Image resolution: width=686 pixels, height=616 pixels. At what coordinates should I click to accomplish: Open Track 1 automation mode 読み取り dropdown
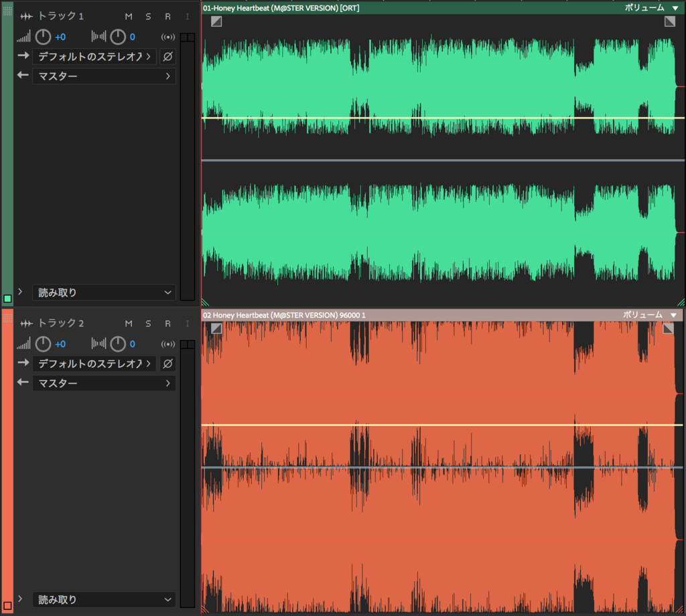pyautogui.click(x=104, y=293)
